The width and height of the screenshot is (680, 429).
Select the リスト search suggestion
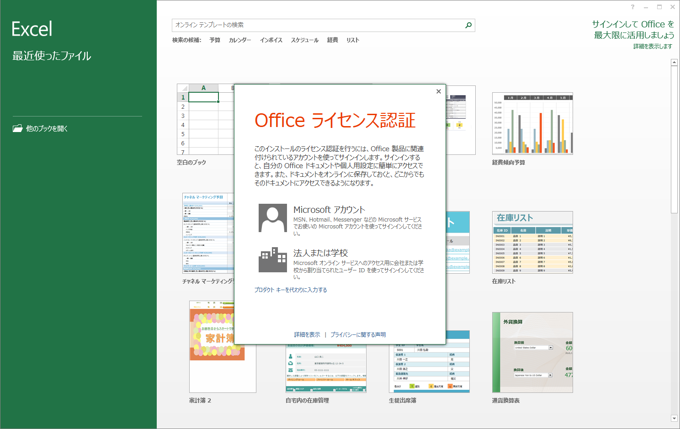click(353, 40)
